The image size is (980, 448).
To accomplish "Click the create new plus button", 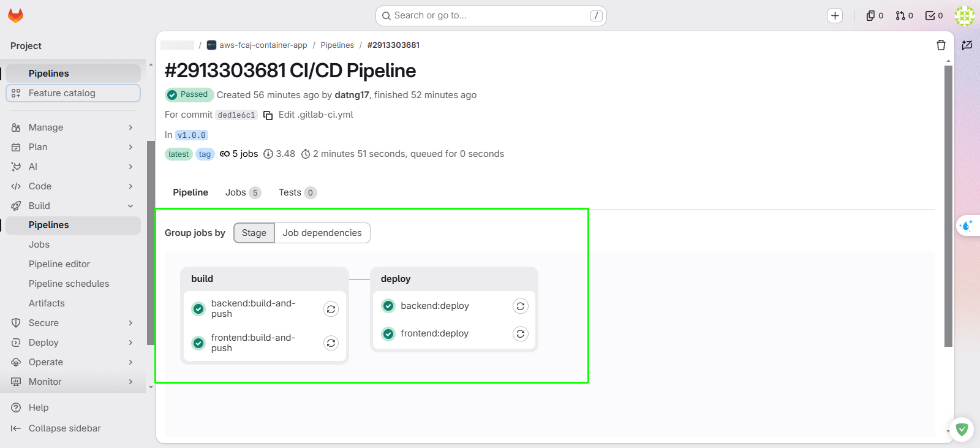I will 835,16.
